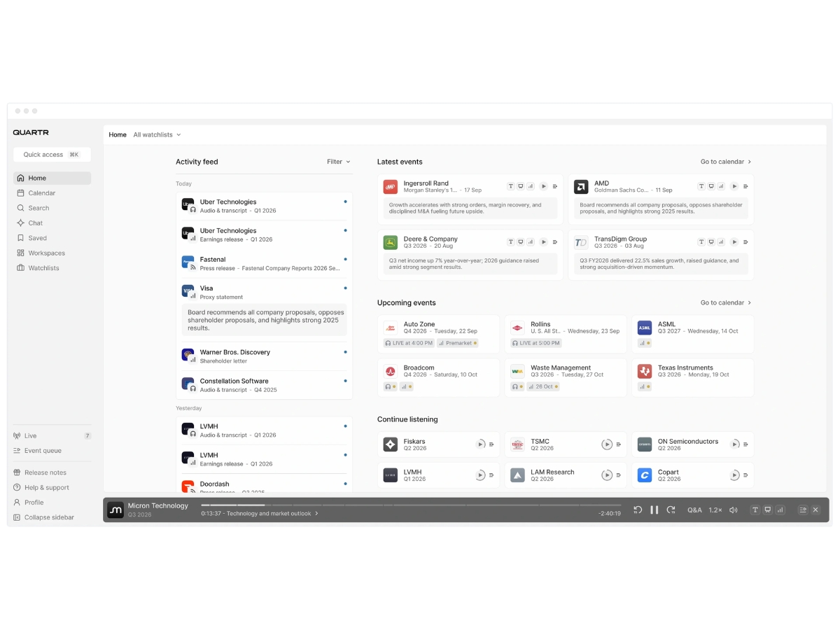The image size is (840, 630).
Task: Show slides from the player bar
Action: [x=768, y=510]
